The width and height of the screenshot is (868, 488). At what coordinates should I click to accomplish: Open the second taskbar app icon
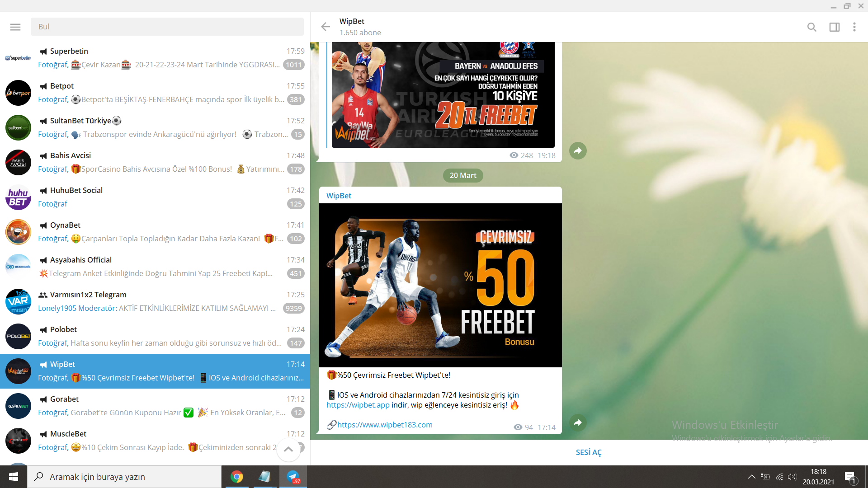click(x=264, y=477)
